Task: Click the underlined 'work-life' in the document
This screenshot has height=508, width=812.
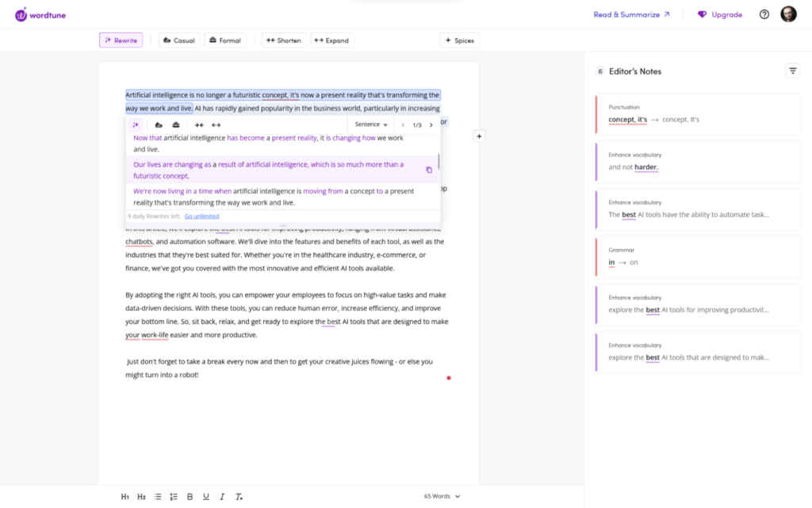Action: pos(155,335)
